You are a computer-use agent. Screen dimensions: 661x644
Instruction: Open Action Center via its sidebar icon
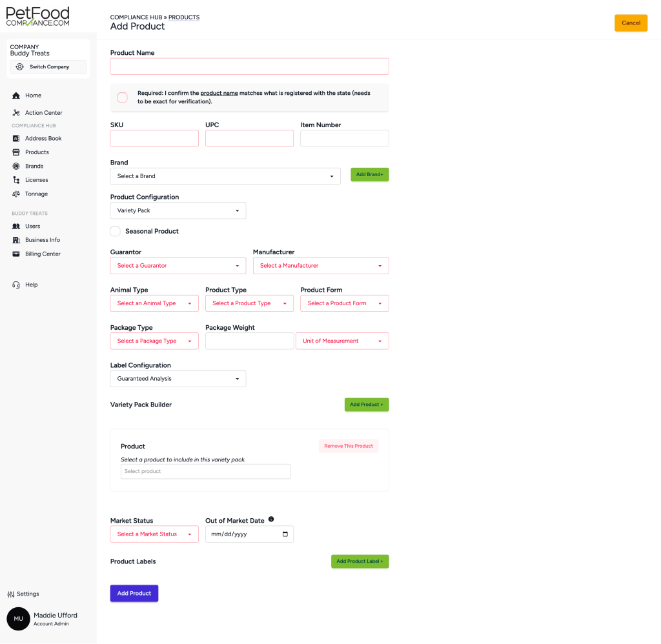16,113
